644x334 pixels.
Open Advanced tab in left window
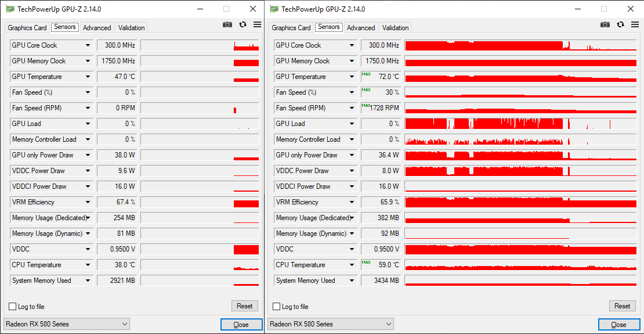click(x=97, y=28)
